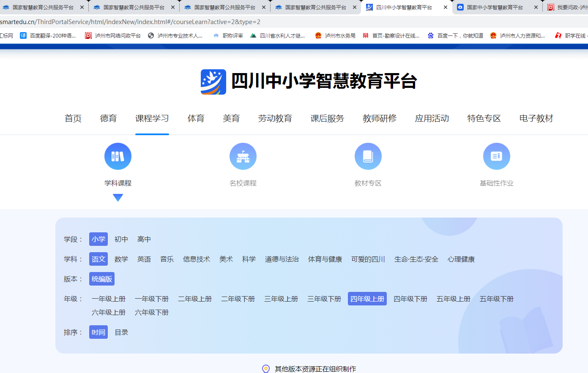Click the browser address bar URL

coord(130,22)
